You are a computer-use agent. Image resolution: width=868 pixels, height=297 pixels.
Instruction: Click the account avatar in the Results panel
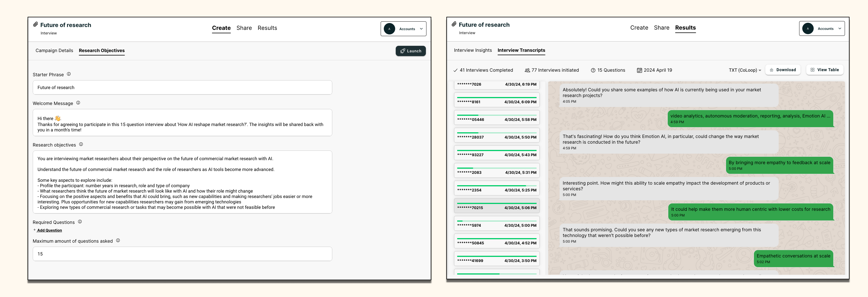pyautogui.click(x=808, y=29)
